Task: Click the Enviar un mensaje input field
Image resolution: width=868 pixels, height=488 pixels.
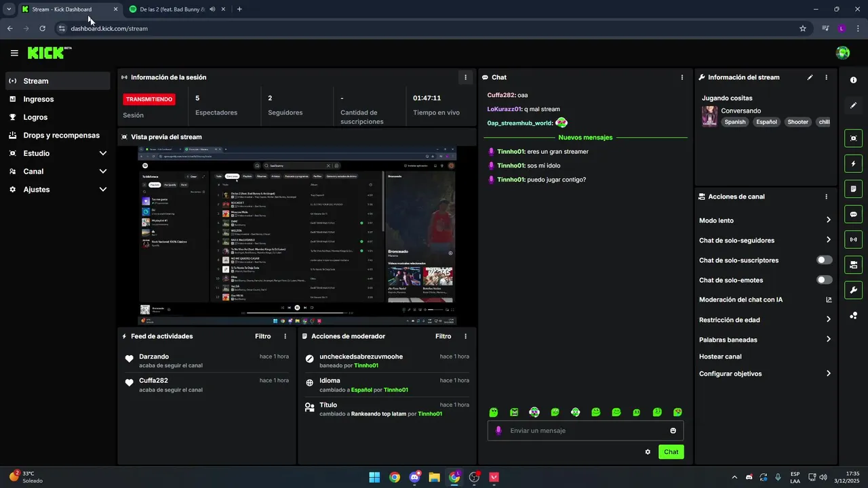Action: (x=585, y=430)
